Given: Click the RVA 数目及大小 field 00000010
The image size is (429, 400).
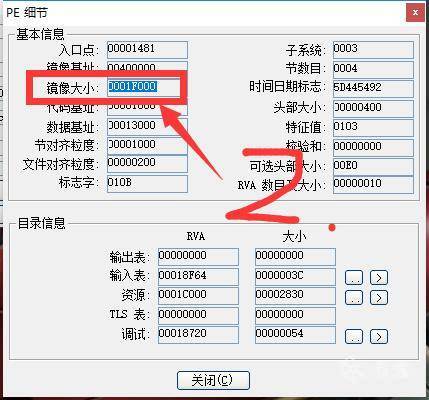Looking at the screenshot, I should [x=373, y=185].
